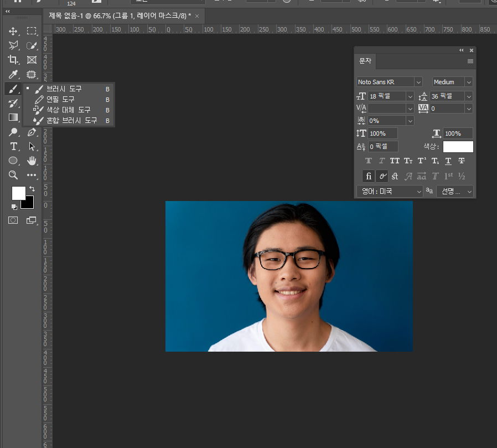Toggle All Caps text style

pos(395,161)
